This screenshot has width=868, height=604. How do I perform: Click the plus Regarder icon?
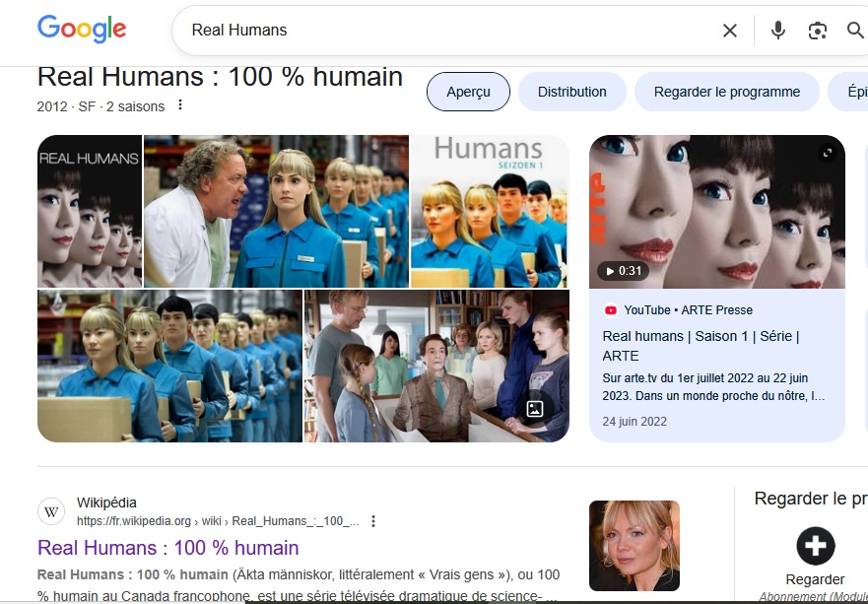pyautogui.click(x=815, y=546)
